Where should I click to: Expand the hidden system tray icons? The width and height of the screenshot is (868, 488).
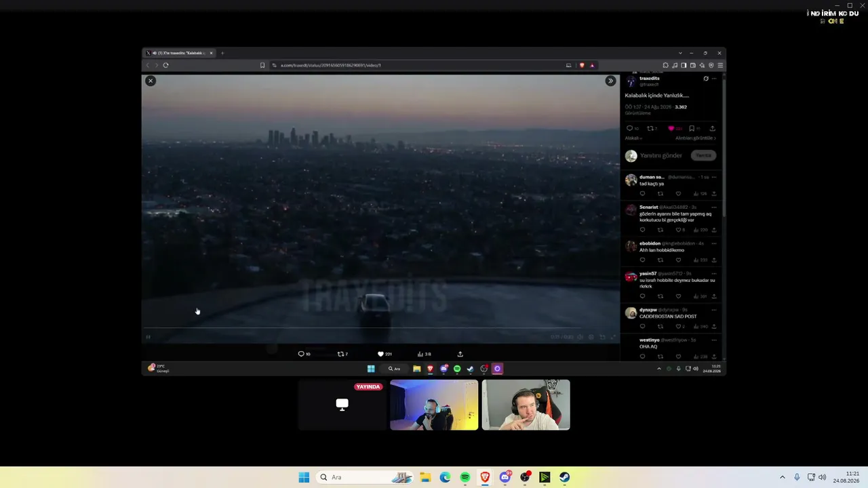tap(782, 477)
